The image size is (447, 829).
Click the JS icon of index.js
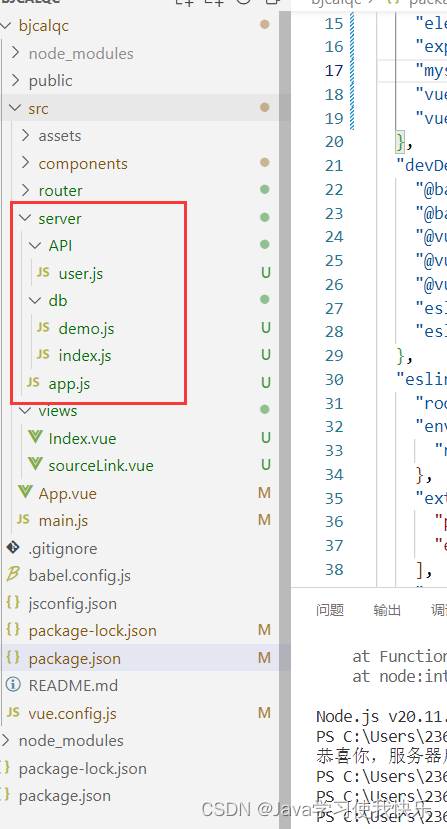coord(43,355)
